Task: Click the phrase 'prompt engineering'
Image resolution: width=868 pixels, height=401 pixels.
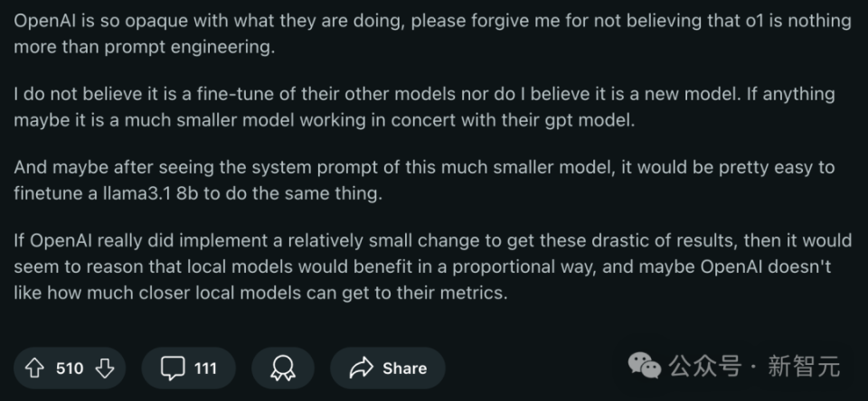Action: [189, 47]
